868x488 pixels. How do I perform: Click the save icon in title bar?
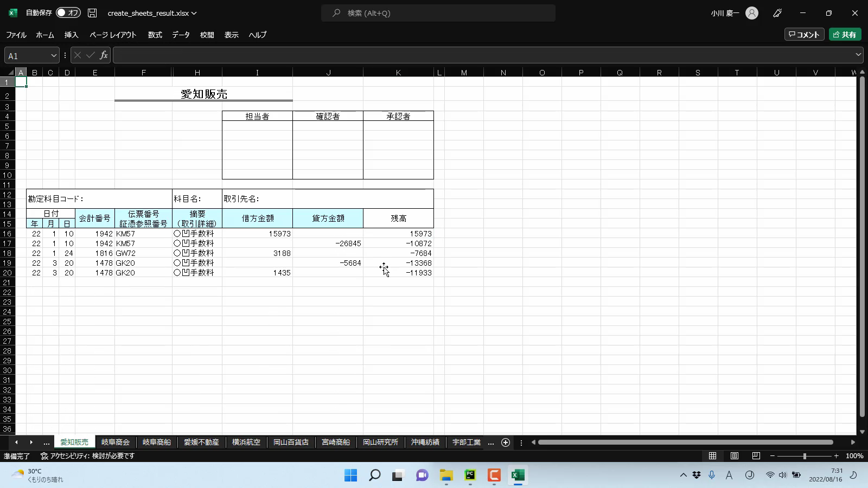point(92,13)
